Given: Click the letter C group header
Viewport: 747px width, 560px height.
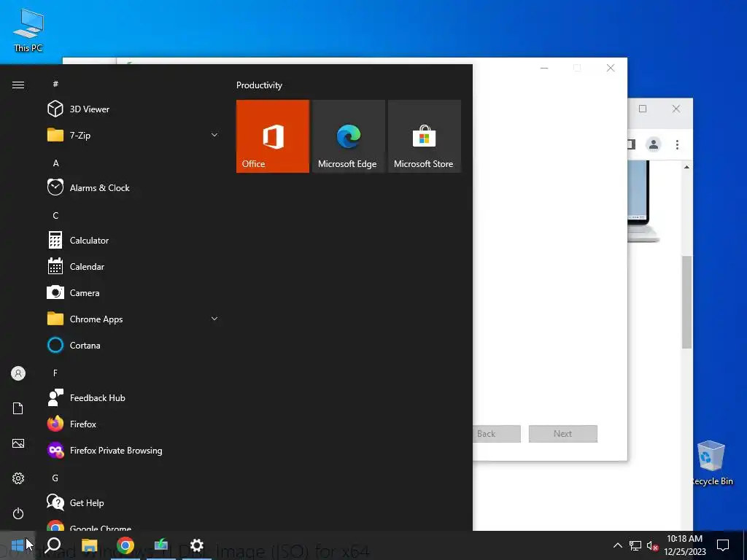Looking at the screenshot, I should click(x=55, y=215).
